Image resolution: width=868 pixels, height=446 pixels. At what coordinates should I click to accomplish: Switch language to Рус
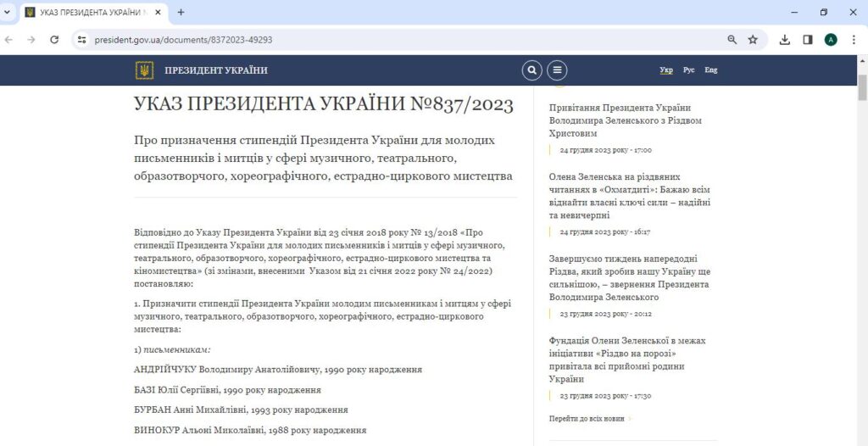(x=689, y=70)
